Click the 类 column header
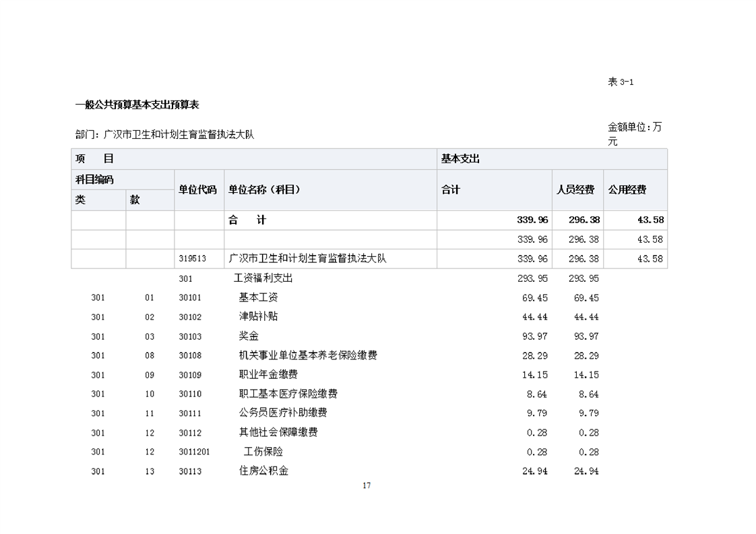This screenshot has height=534, width=756. (x=99, y=200)
